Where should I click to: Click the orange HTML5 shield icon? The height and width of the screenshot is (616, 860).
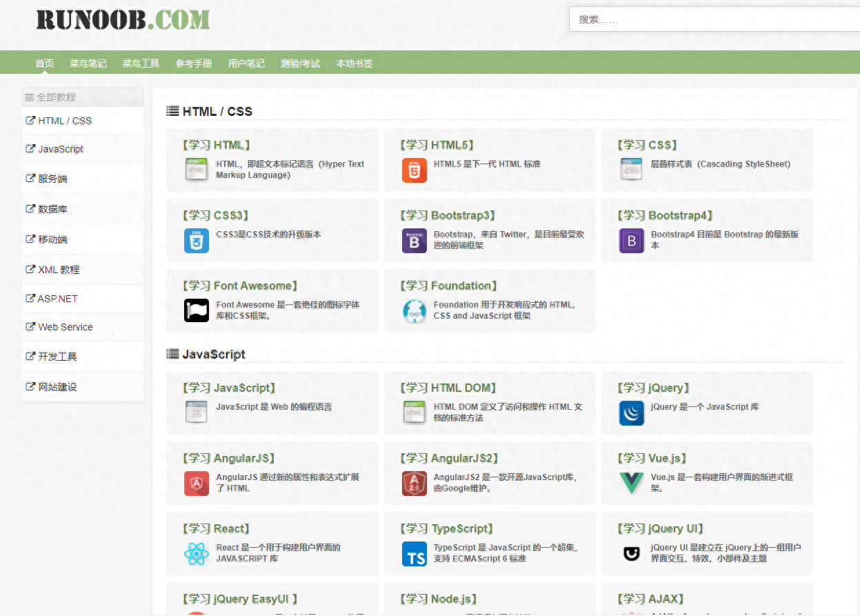[414, 170]
